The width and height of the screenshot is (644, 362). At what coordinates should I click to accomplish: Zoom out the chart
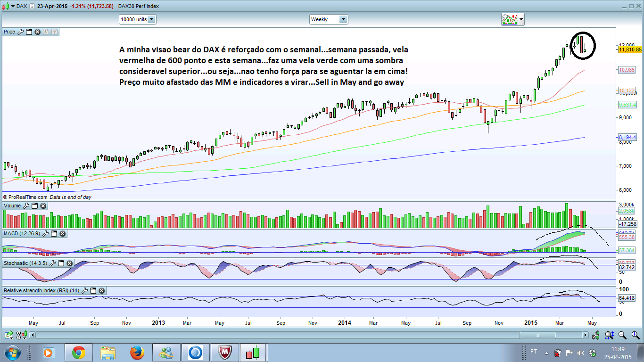622,335
